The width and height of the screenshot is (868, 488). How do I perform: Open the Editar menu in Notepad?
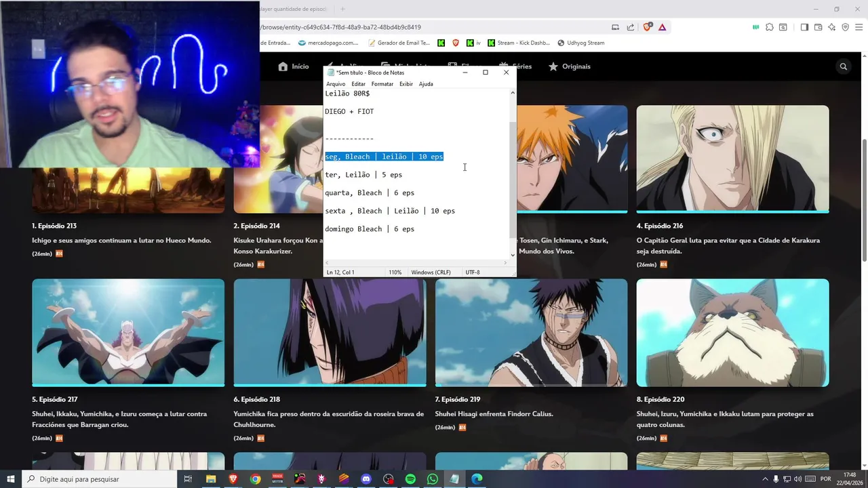point(358,84)
